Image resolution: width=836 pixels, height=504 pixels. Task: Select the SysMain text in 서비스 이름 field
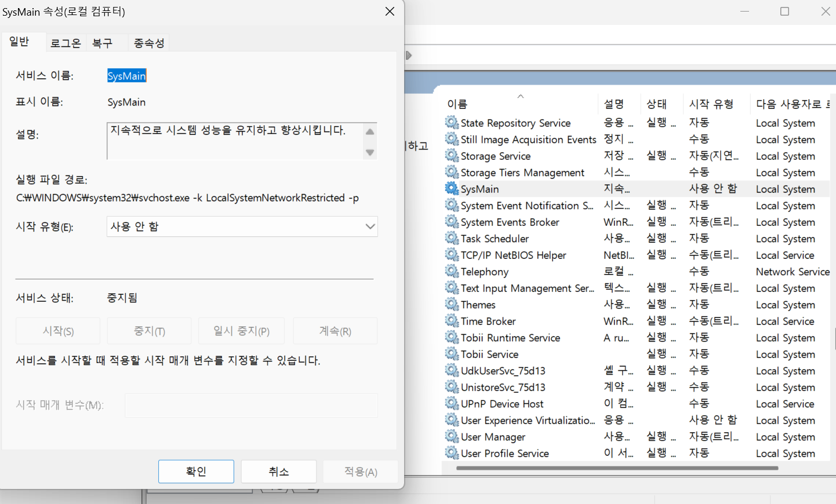click(x=126, y=75)
